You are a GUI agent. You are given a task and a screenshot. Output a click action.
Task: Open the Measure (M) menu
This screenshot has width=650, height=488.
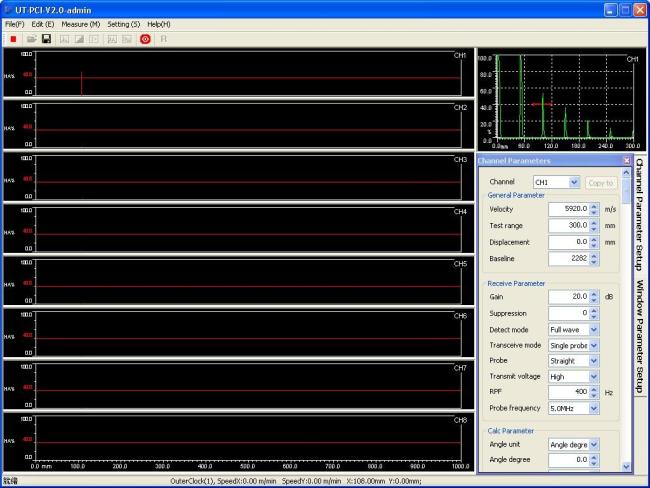(80, 23)
